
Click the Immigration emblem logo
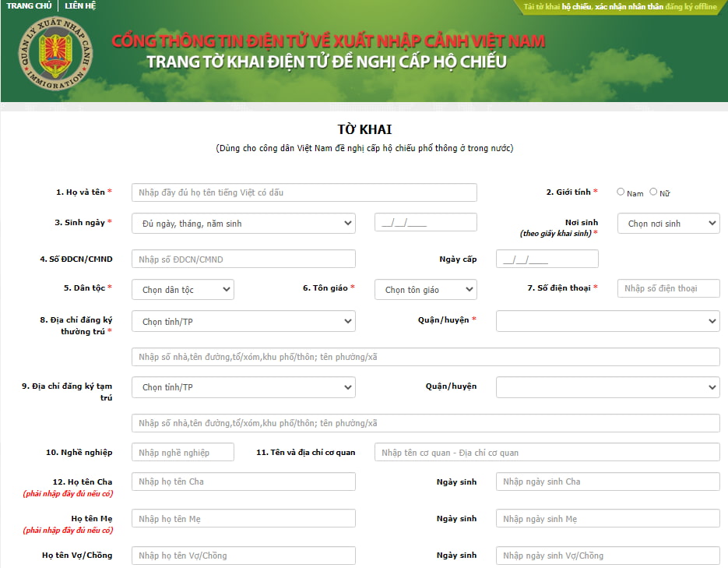[x=55, y=58]
